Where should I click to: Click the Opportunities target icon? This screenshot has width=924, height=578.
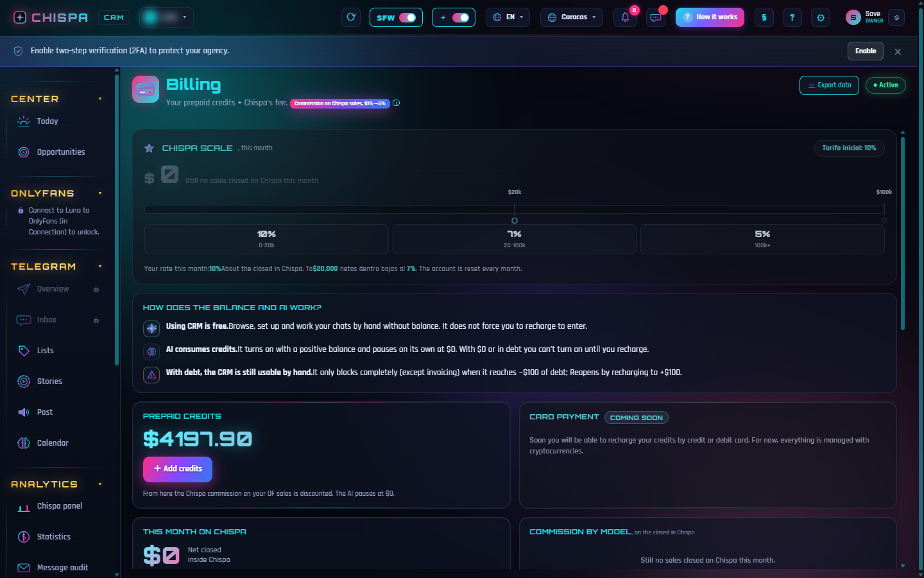click(24, 152)
